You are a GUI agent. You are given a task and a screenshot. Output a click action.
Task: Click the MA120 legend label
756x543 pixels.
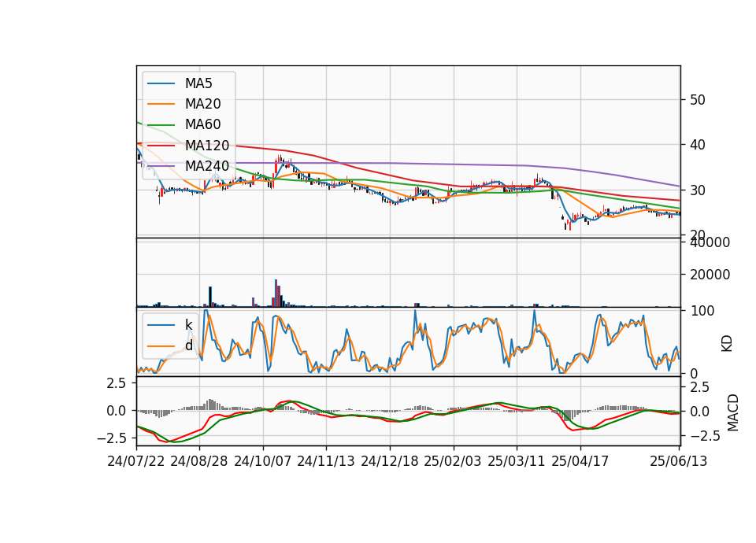207,146
